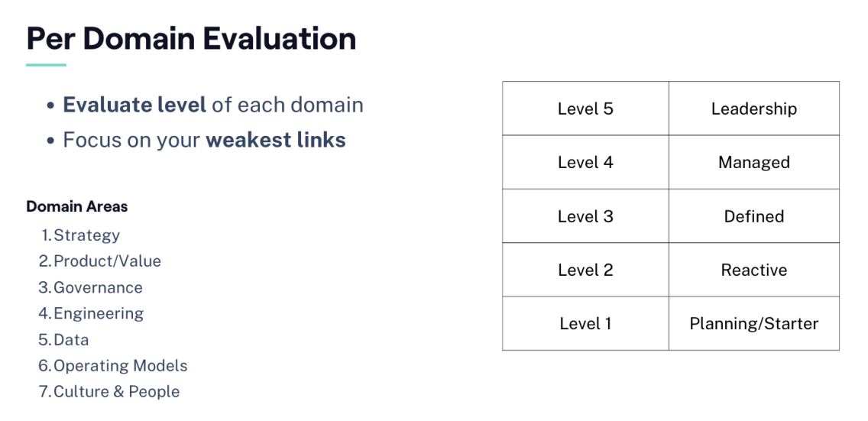The height and width of the screenshot is (421, 868).
Task: Click the 'Engineering' domain item
Action: (99, 313)
